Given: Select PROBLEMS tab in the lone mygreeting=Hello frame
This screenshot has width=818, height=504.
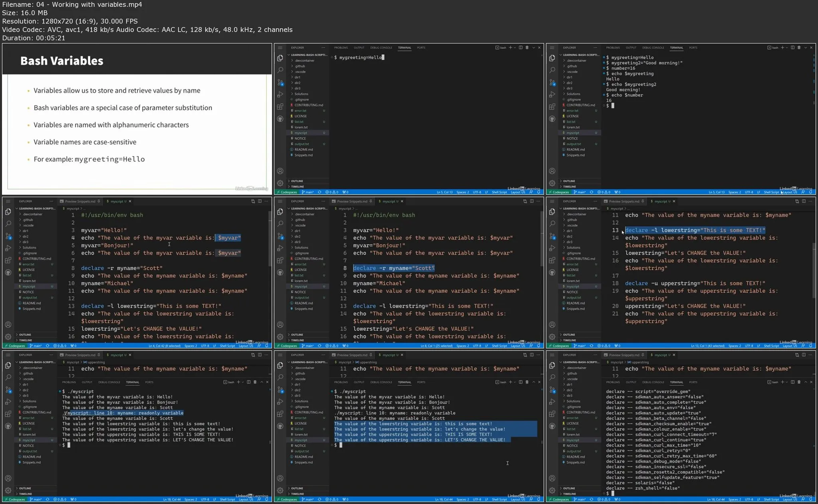Looking at the screenshot, I should 341,47.
